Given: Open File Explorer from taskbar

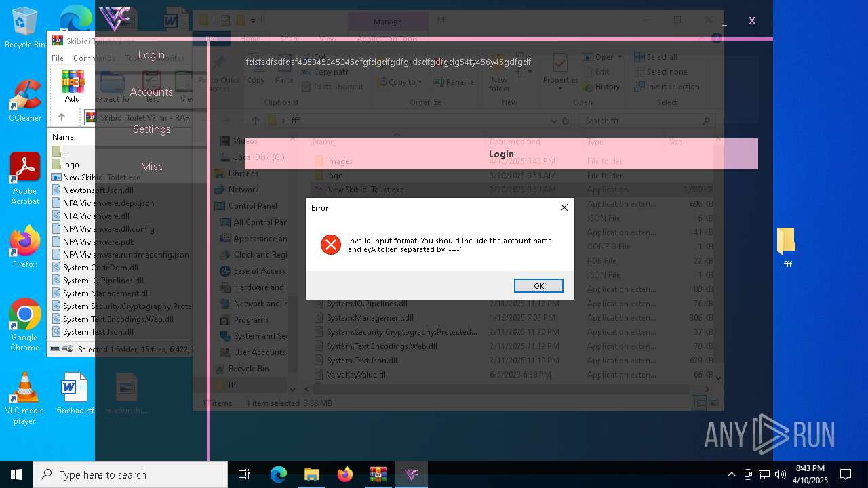Looking at the screenshot, I should 311,474.
